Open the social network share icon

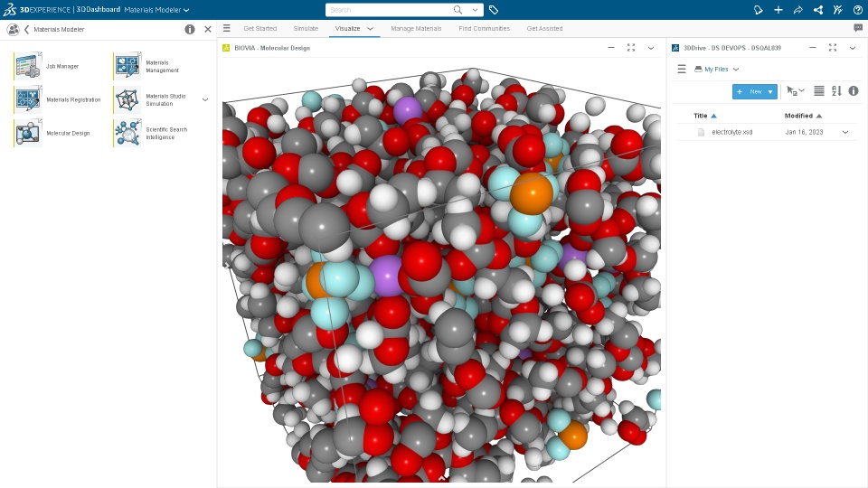(818, 10)
